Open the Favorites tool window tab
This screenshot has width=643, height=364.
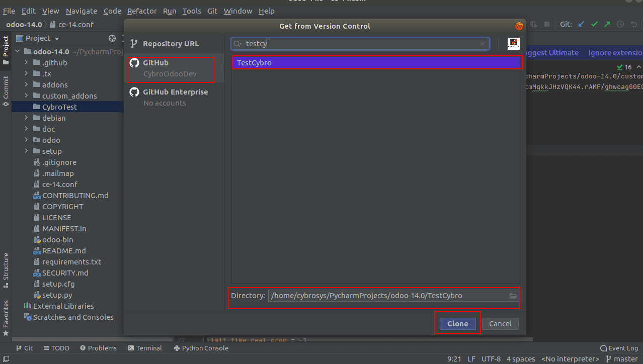[x=6, y=318]
